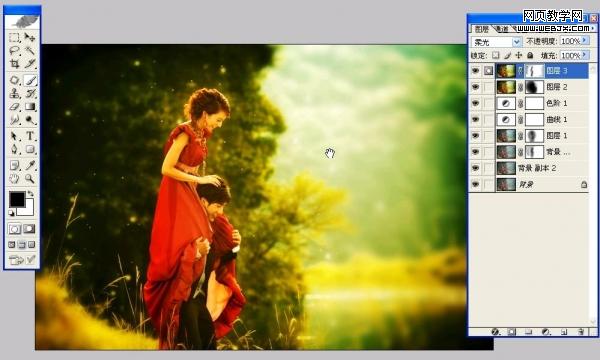
Task: Open add layer style menu
Action: (x=495, y=332)
